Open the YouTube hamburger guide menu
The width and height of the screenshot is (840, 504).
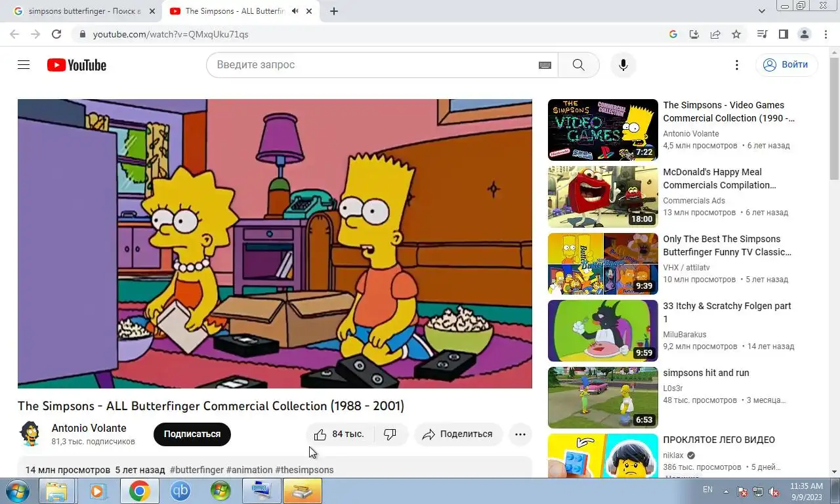coord(24,65)
